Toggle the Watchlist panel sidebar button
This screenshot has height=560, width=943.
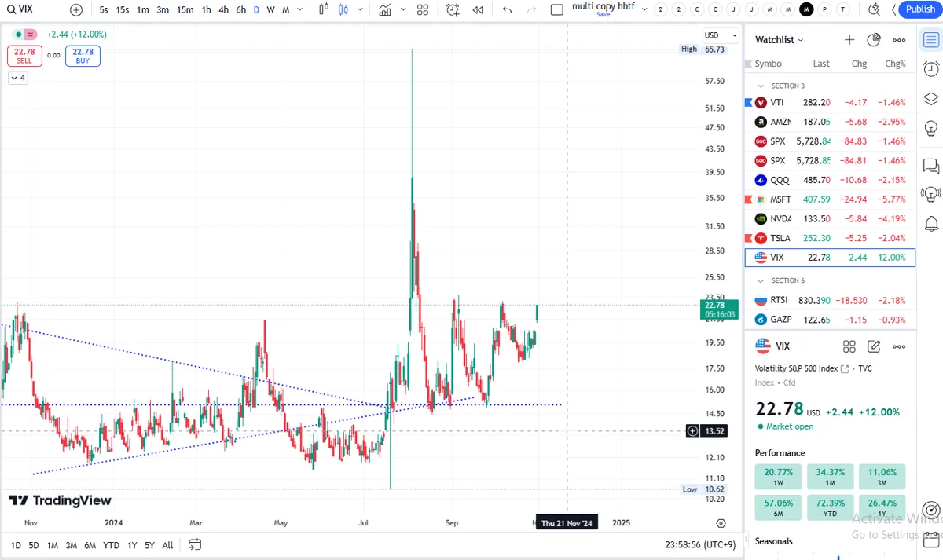pos(931,40)
